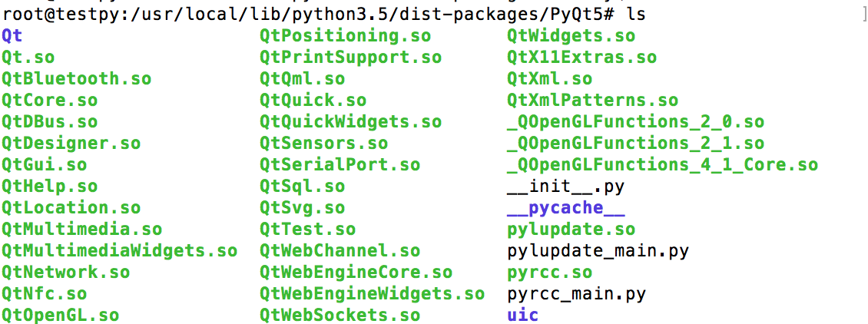Click on QtSerialPort.so
The width and height of the screenshot is (868, 324).
(340, 164)
